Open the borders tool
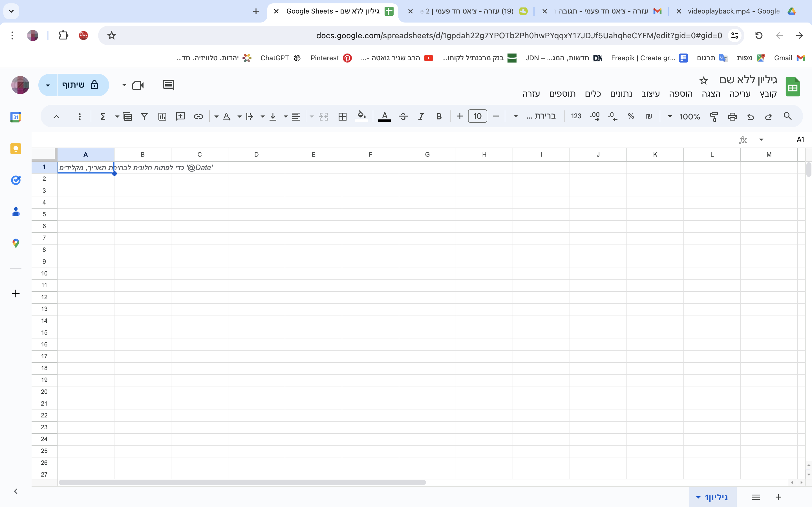The height and width of the screenshot is (507, 812). point(342,116)
